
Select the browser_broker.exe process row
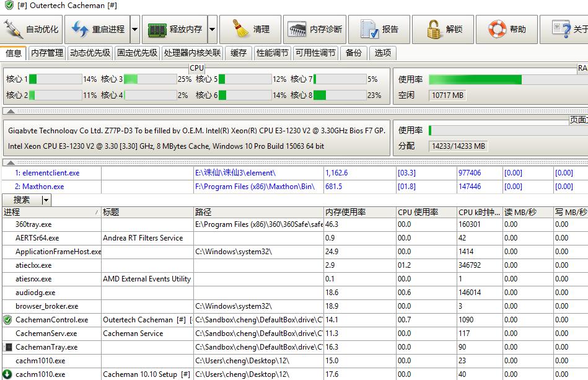point(295,306)
